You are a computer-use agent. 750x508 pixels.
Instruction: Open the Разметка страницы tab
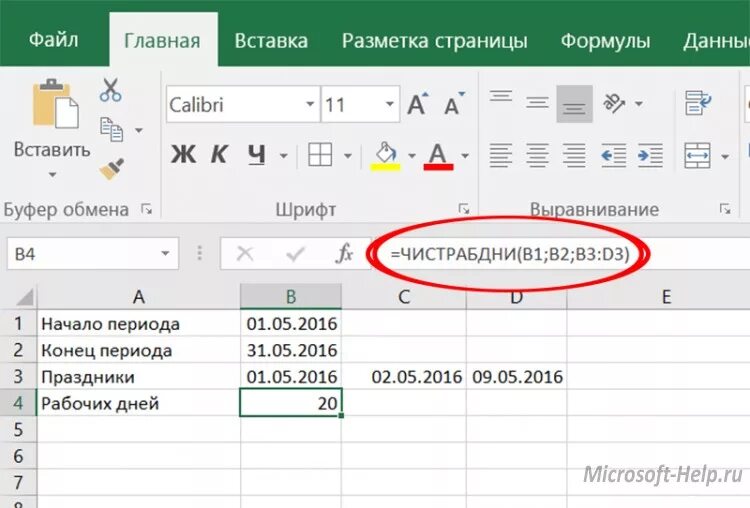point(435,41)
